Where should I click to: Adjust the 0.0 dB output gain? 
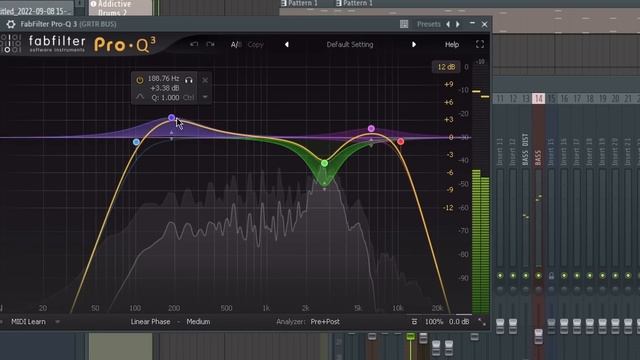point(459,322)
